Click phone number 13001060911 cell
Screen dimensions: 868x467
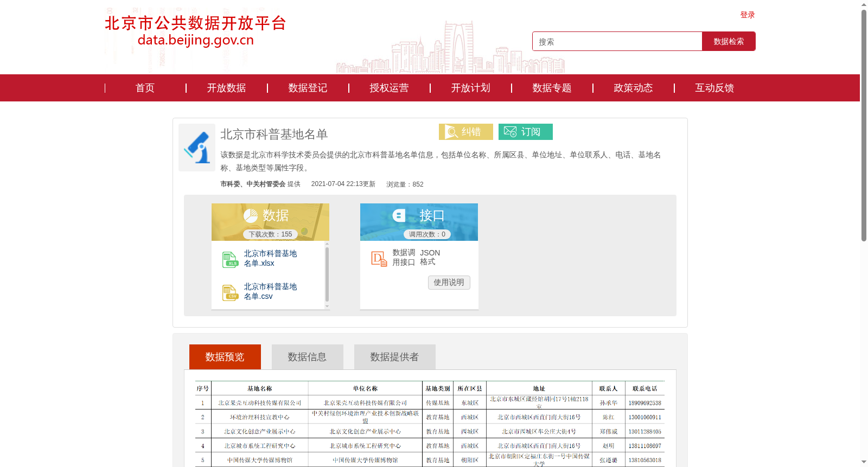645,417
